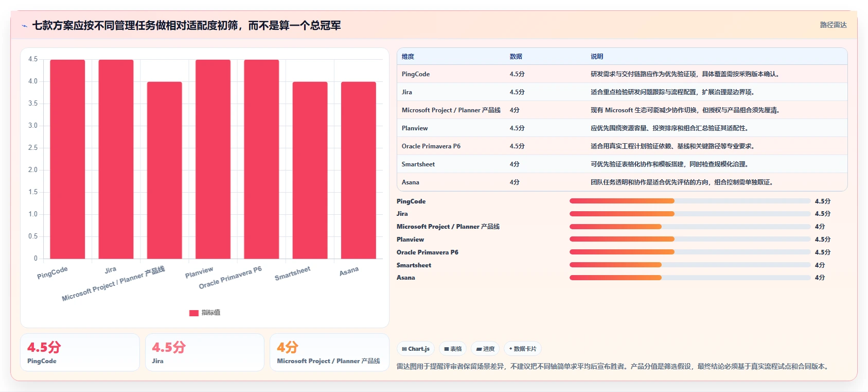Click the 4.5分 PingCode summary card
Screen dimensions: 868x392
point(80,352)
